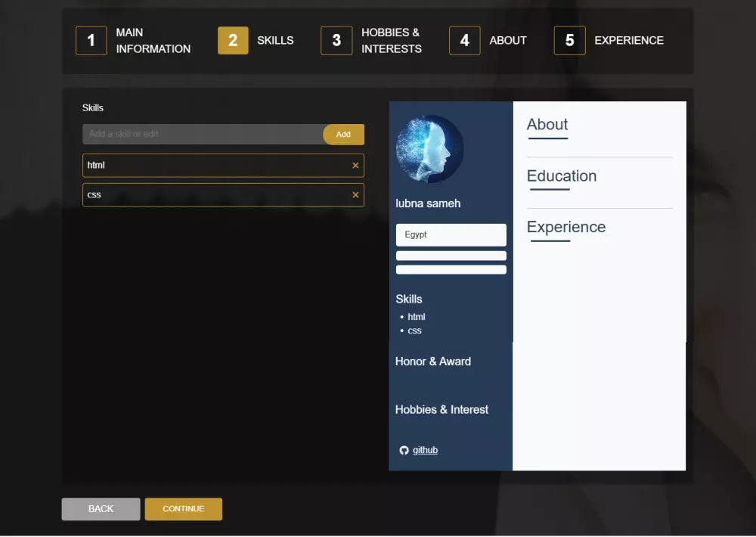Select step 2 number box

click(233, 41)
